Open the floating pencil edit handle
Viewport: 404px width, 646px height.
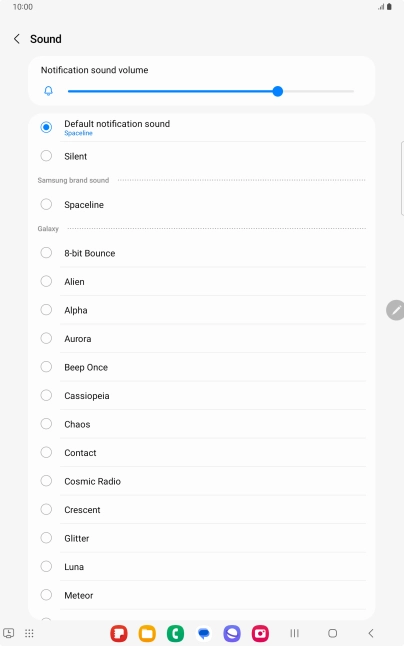395,310
